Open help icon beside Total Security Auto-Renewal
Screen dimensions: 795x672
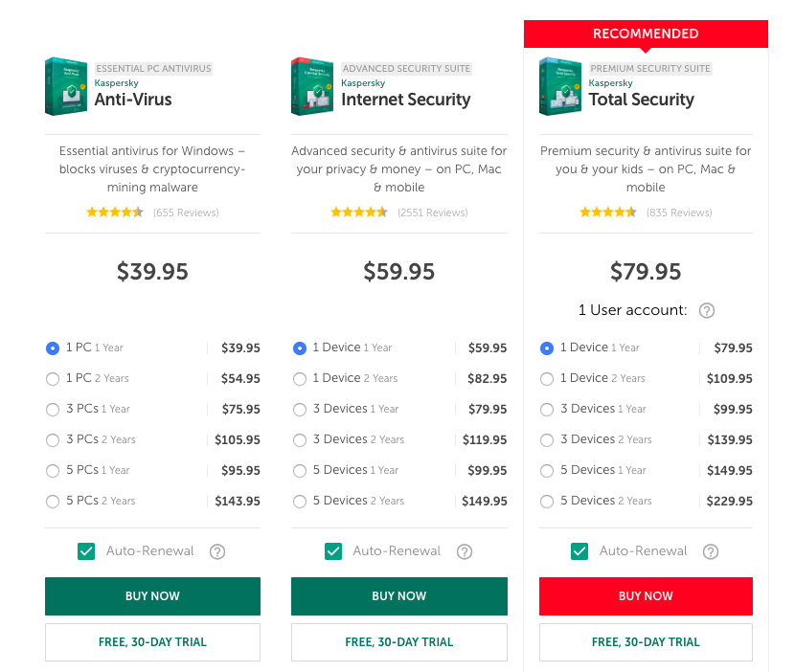[711, 551]
